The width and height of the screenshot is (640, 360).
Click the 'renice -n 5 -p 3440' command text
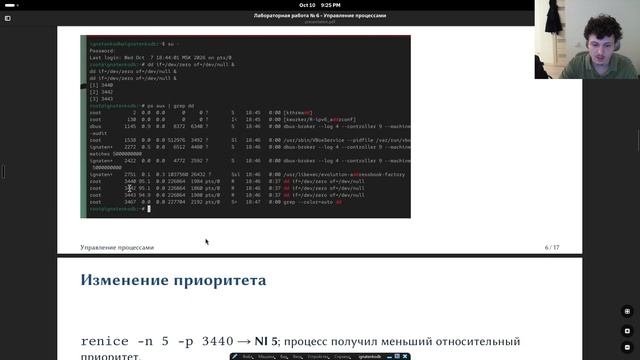(157, 341)
